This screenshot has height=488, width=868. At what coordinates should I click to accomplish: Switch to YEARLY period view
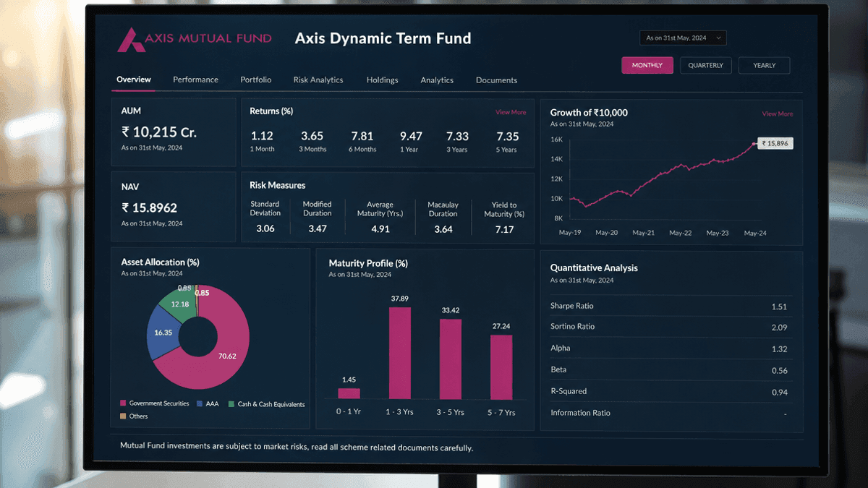click(x=765, y=65)
